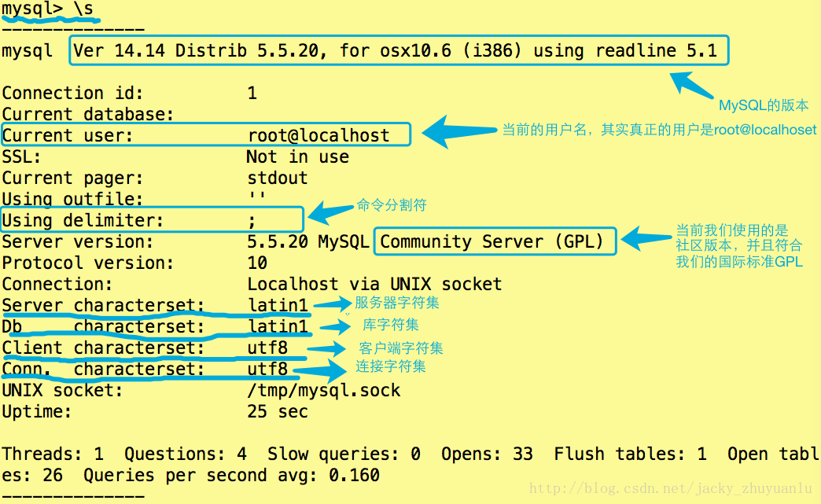Click the Using delimiter semicolon value
This screenshot has height=504, width=821.
coord(252,221)
